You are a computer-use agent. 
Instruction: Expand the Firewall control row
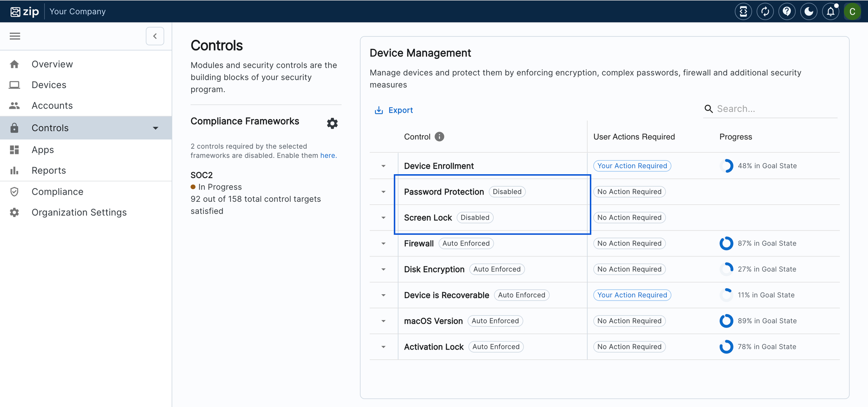click(384, 243)
